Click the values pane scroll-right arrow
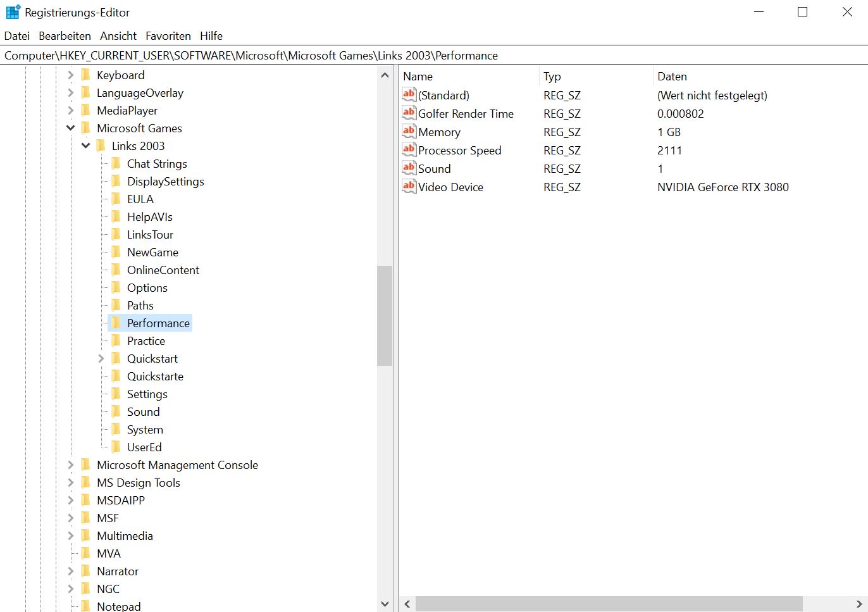 pyautogui.click(x=859, y=604)
